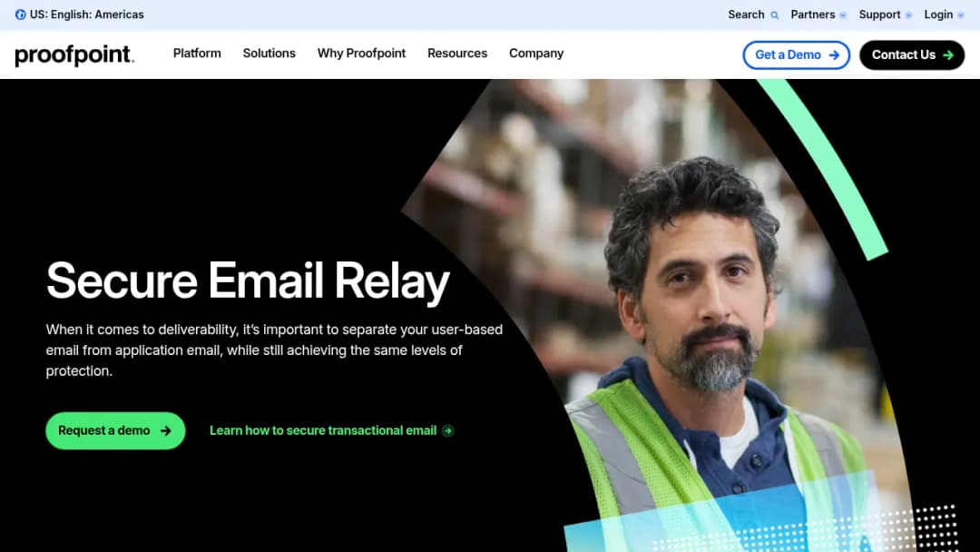Click the Search magnifier icon
The image size is (980, 552).
pyautogui.click(x=774, y=15)
